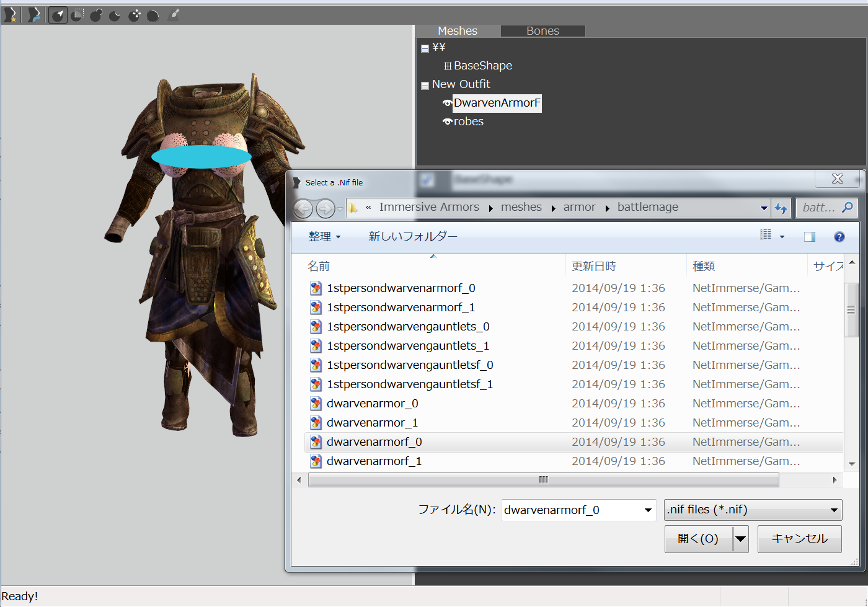Open the 開く button split arrow
868x607 pixels.
coord(740,539)
